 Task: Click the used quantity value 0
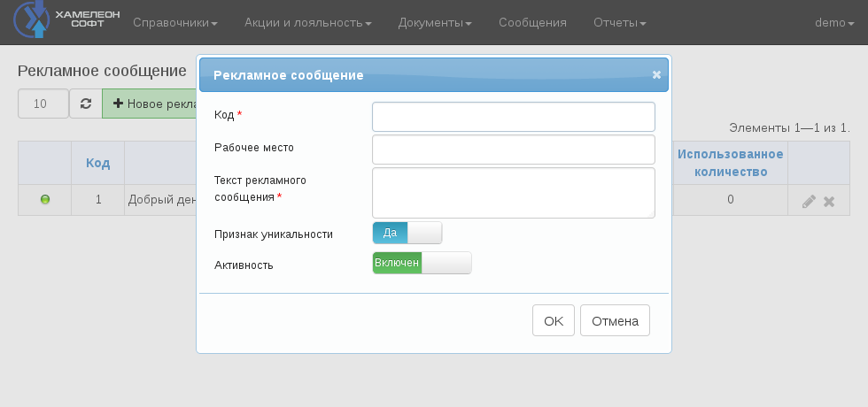tap(731, 200)
